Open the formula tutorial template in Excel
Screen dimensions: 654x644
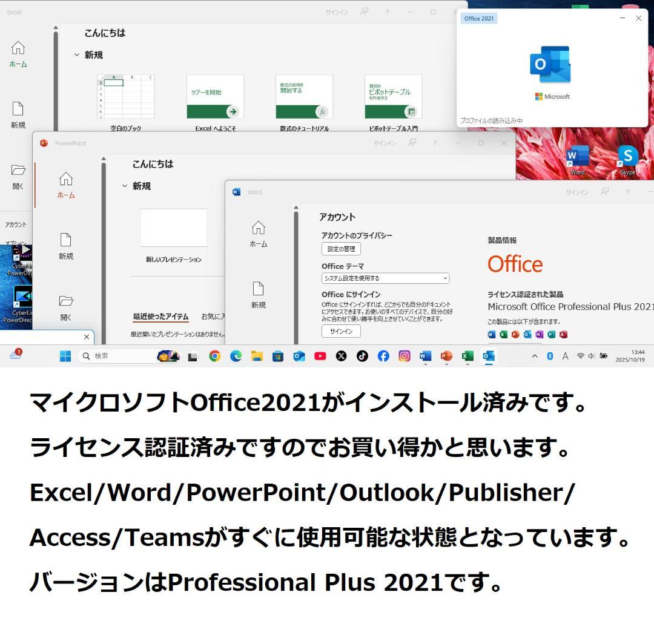pos(305,102)
